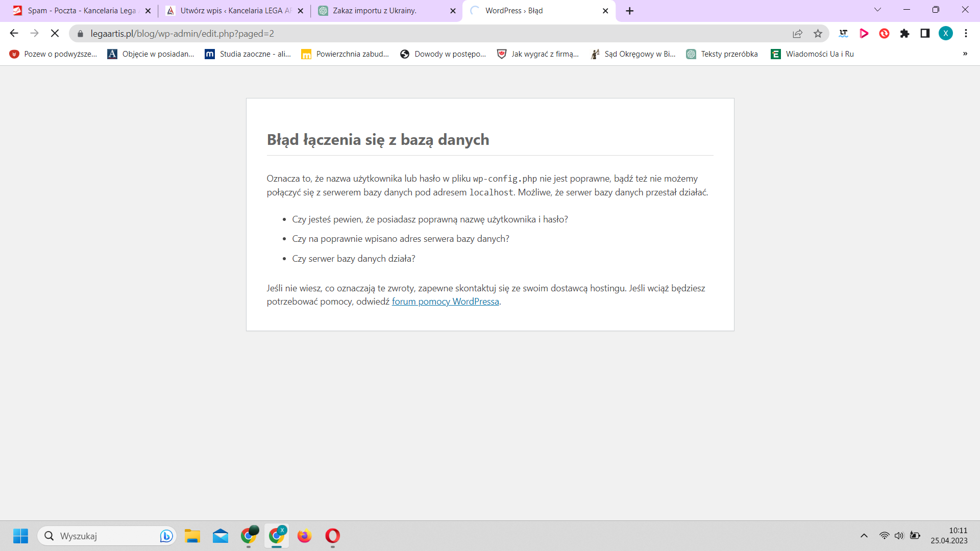
Task: Launch Opera from the taskbar
Action: click(332, 536)
